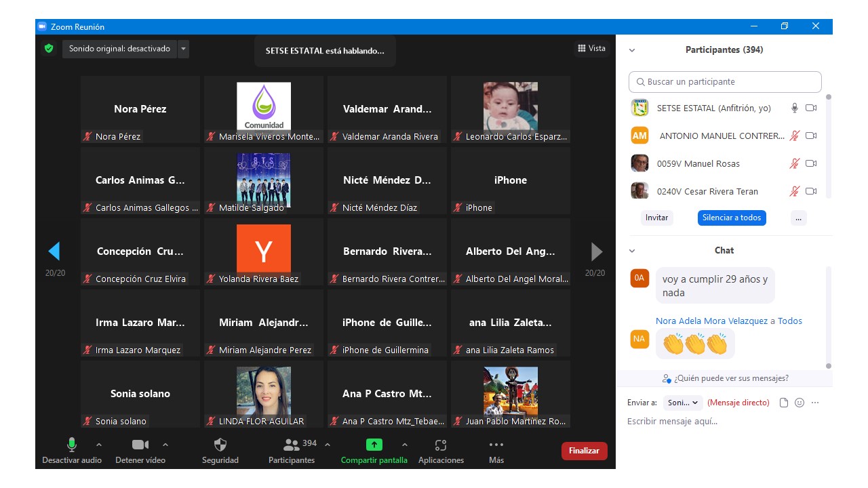Click the red Finalizar button
Image resolution: width=868 pixels, height=488 pixels.
[x=584, y=451]
